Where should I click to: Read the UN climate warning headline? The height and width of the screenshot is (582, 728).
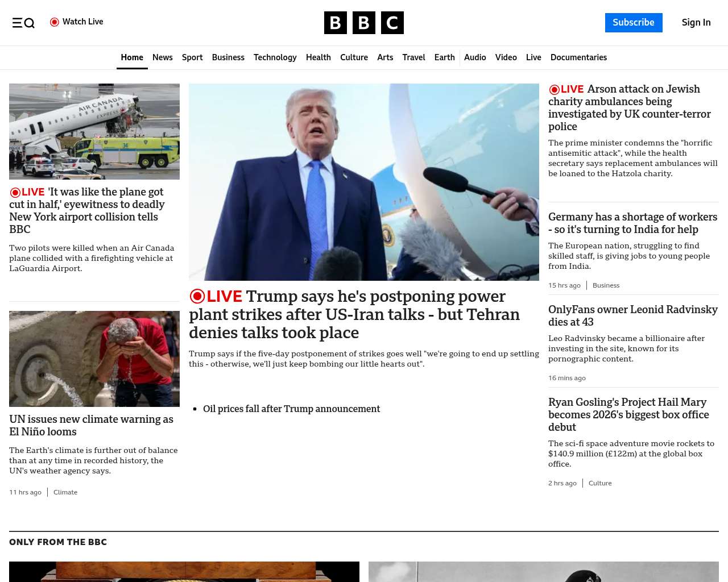(91, 425)
